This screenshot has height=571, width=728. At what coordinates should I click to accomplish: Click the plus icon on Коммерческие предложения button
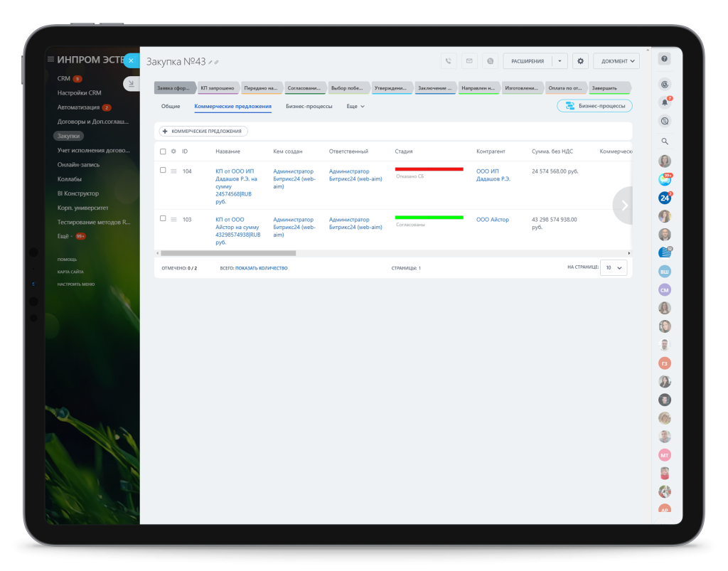165,132
